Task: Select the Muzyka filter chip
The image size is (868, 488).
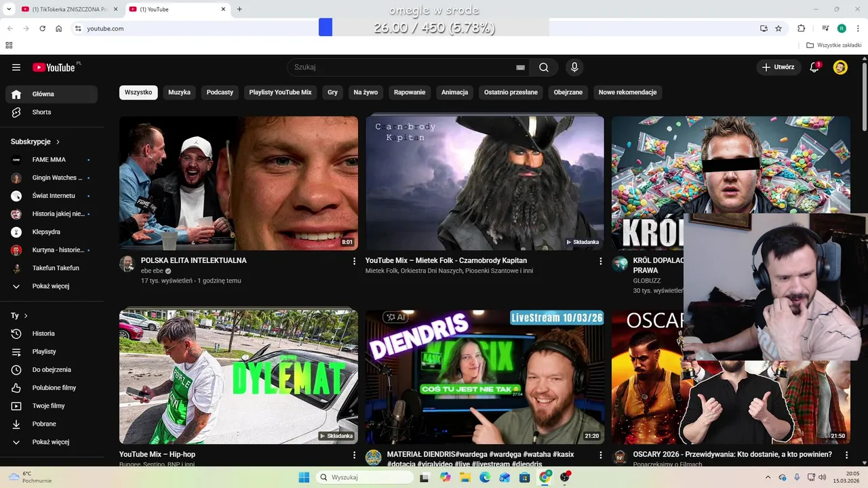Action: 180,92
